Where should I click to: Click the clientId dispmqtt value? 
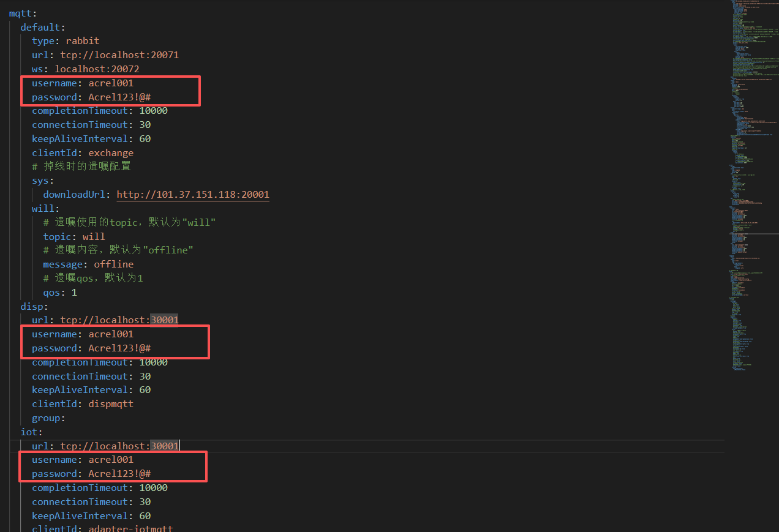tap(110, 404)
